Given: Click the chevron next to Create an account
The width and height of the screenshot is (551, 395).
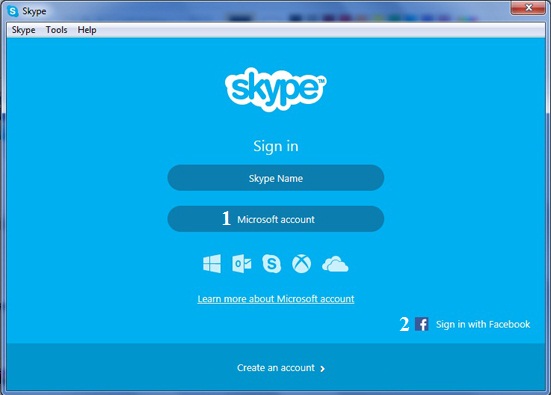Looking at the screenshot, I should (323, 369).
